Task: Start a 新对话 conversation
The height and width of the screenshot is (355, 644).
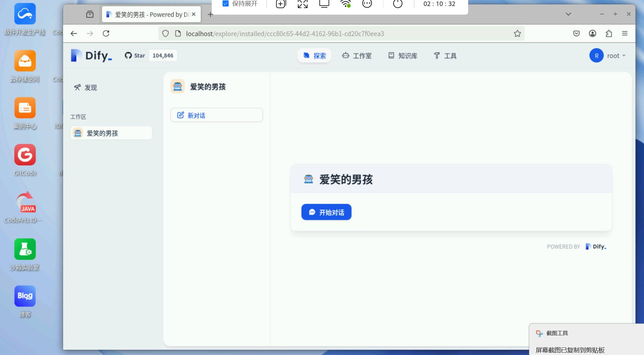Action: [216, 115]
